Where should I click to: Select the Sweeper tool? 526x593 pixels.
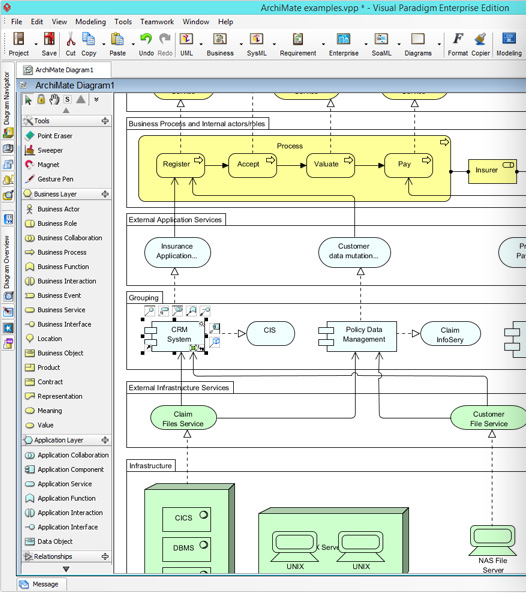50,150
